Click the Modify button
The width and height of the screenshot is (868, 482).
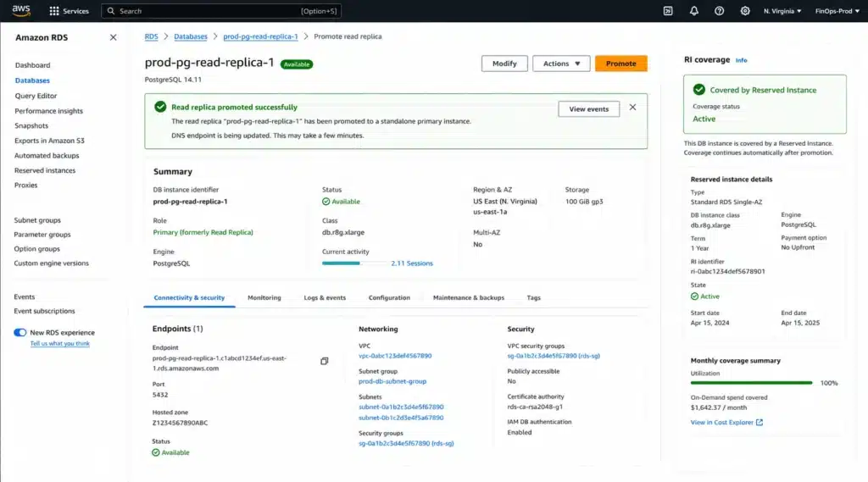tap(504, 64)
